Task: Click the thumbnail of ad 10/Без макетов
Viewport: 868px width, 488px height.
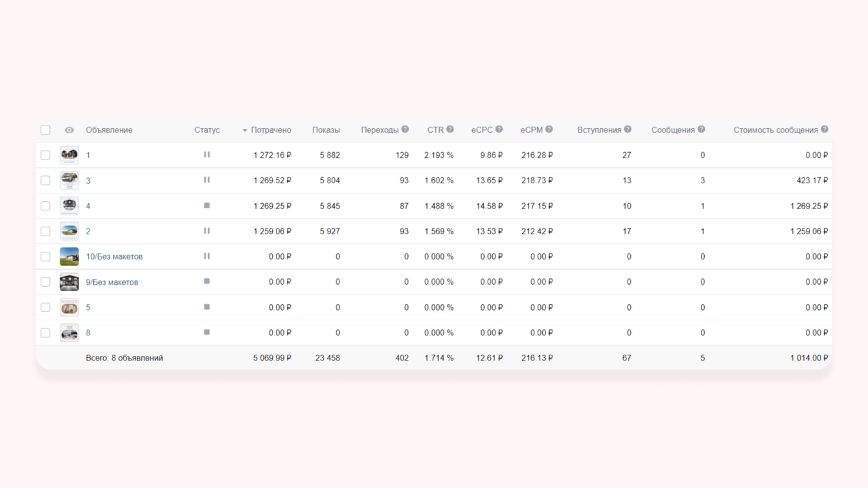Action: (69, 256)
